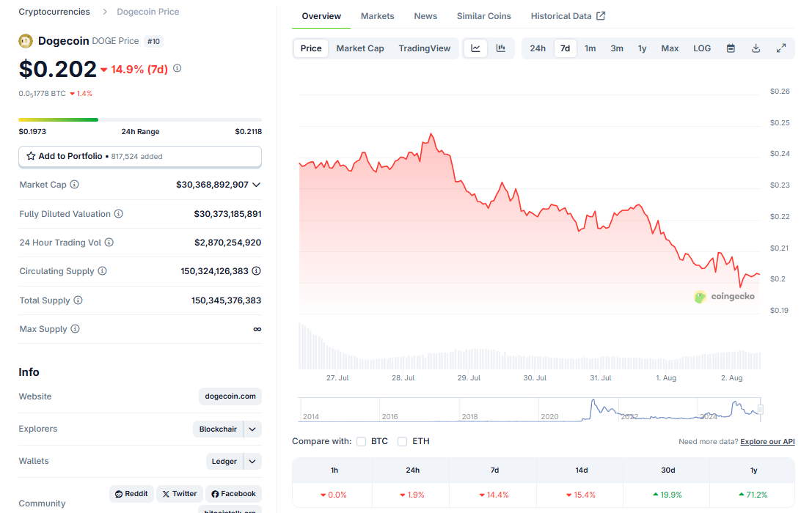Open Historical Data tab
This screenshot has width=812, height=513.
click(568, 16)
